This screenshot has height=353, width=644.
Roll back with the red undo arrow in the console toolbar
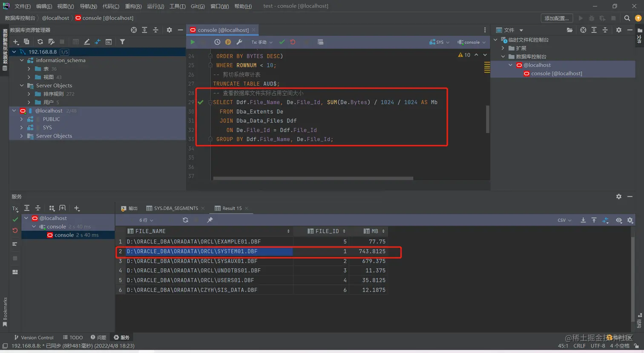(293, 42)
